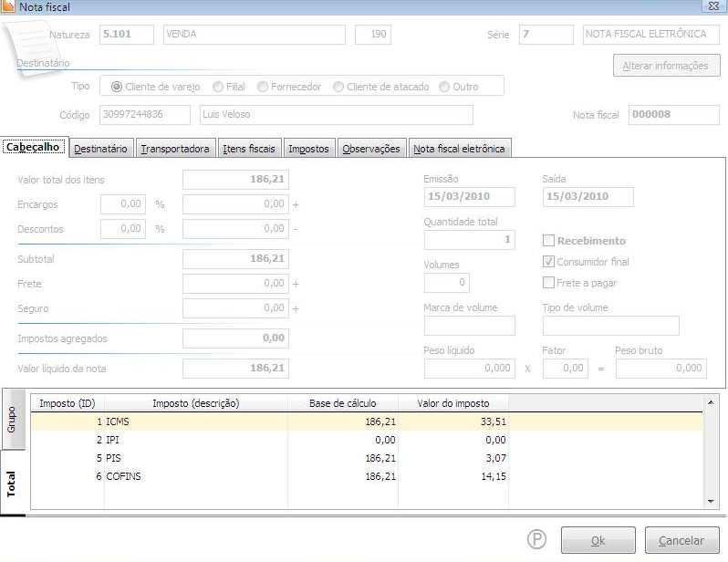Select the COFINS tax row
The width and height of the screenshot is (728, 562).
(x=367, y=476)
